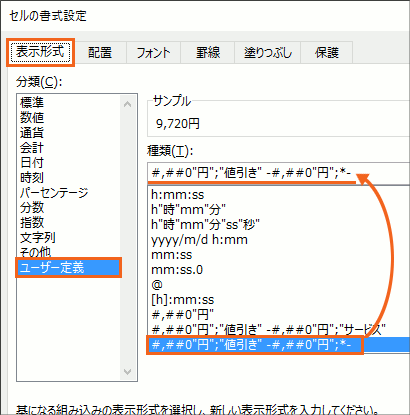Screen dimensions: 410x415
Task: Switch to the 保護 tab
Action: (x=327, y=53)
